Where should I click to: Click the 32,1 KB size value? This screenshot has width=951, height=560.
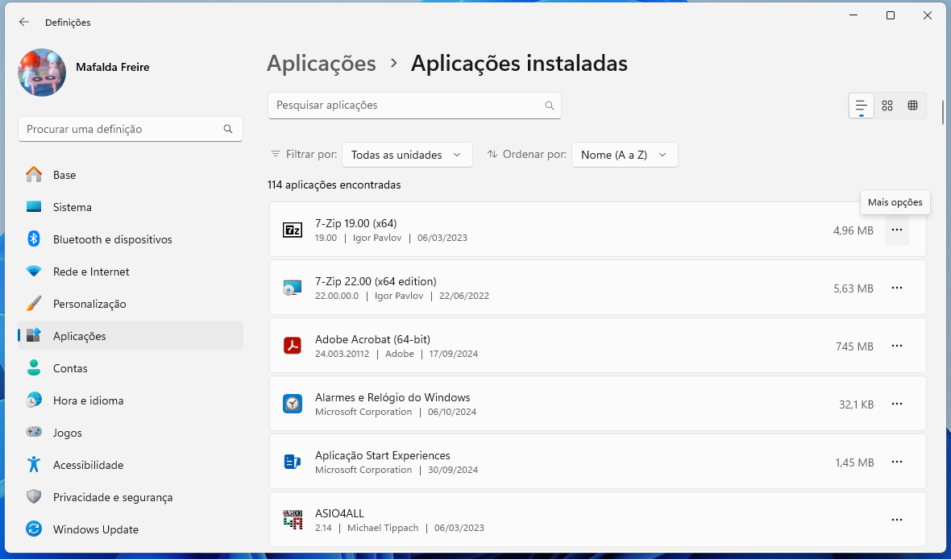pos(857,404)
